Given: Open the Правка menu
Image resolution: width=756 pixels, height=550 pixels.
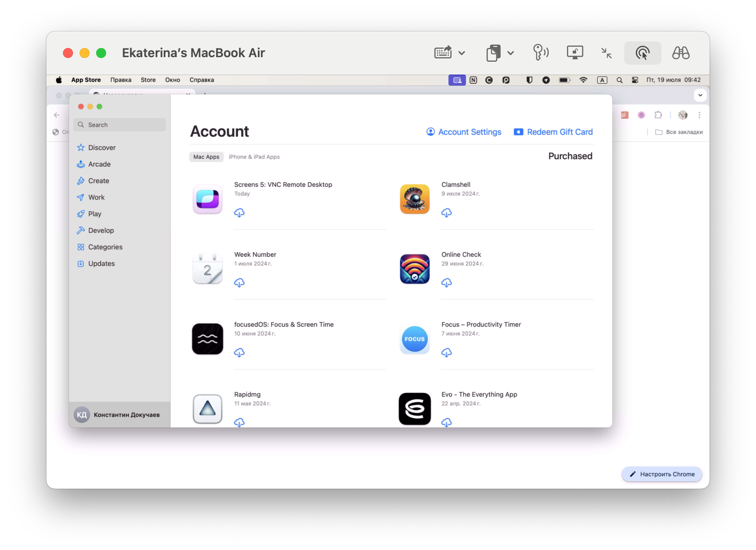Looking at the screenshot, I should [x=121, y=80].
